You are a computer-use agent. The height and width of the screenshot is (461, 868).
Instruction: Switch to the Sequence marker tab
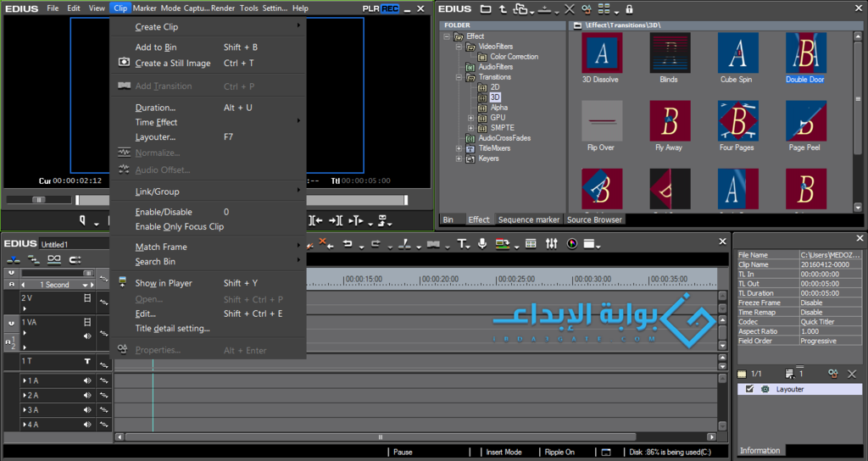(529, 219)
